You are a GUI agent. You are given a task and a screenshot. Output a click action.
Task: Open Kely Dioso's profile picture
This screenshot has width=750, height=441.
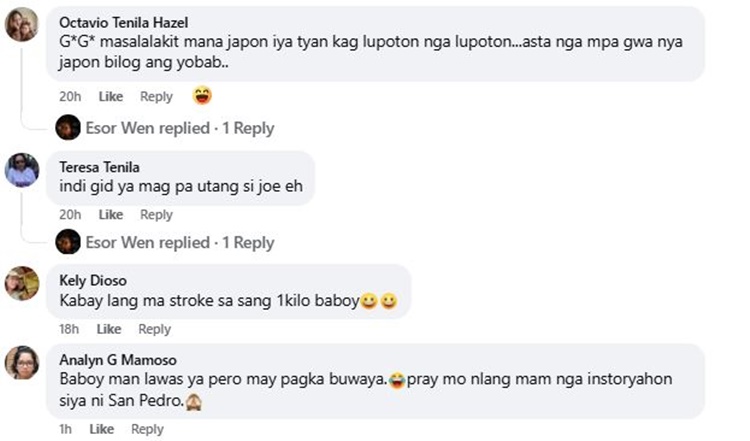[22, 283]
